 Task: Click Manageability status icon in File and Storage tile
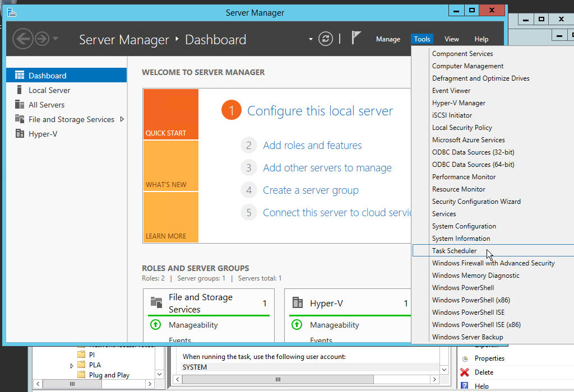pos(156,324)
